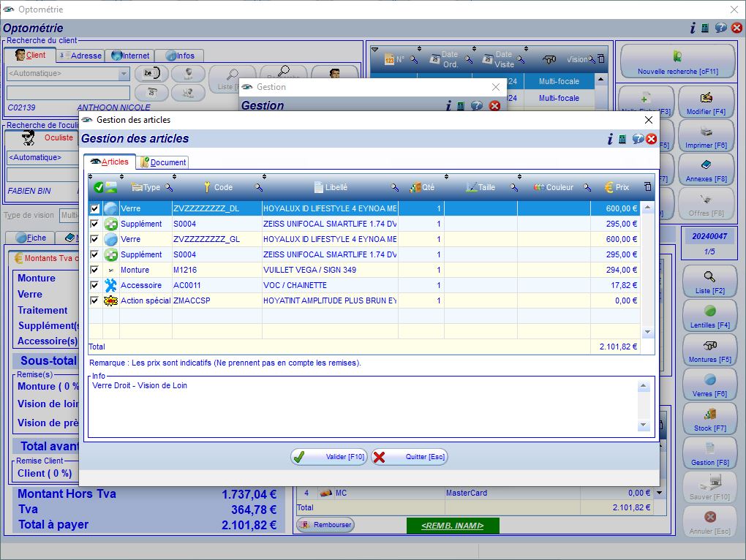Click info icon in Optométrie main header

click(693, 28)
